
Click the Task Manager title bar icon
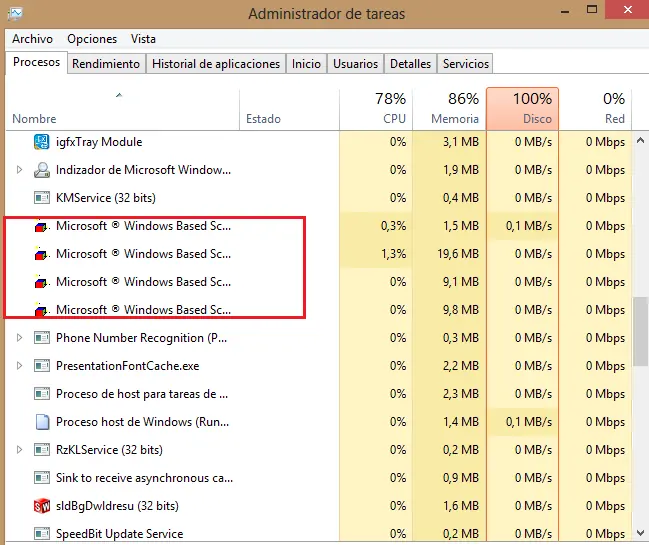click(x=15, y=14)
